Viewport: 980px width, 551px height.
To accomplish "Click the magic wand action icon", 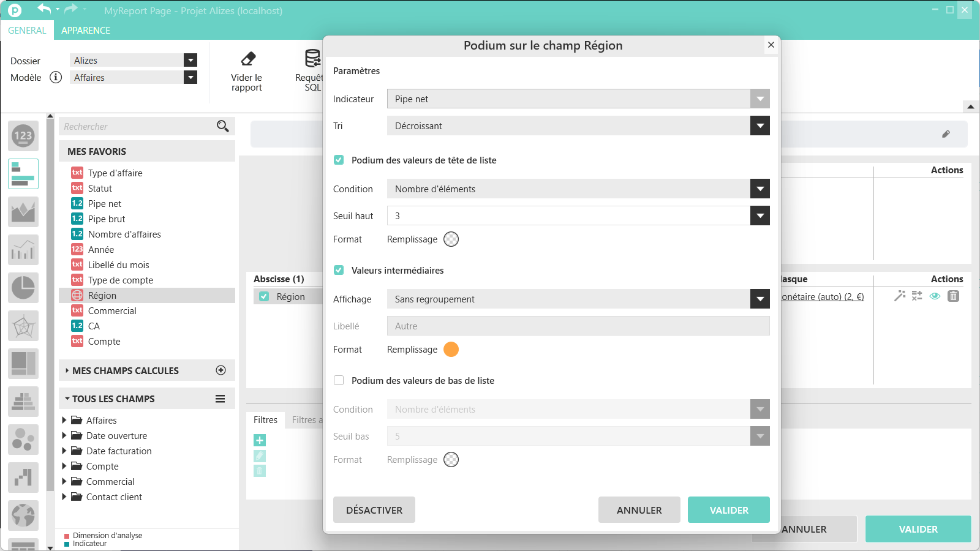I will coord(899,296).
